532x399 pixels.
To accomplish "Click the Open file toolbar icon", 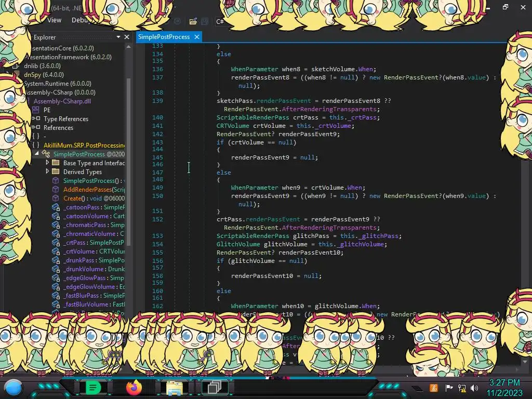I will [x=193, y=21].
